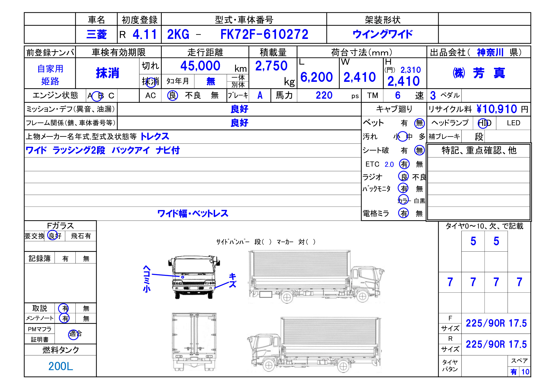Click the "白黒" monitor option
The image size is (555, 392).
(419, 201)
